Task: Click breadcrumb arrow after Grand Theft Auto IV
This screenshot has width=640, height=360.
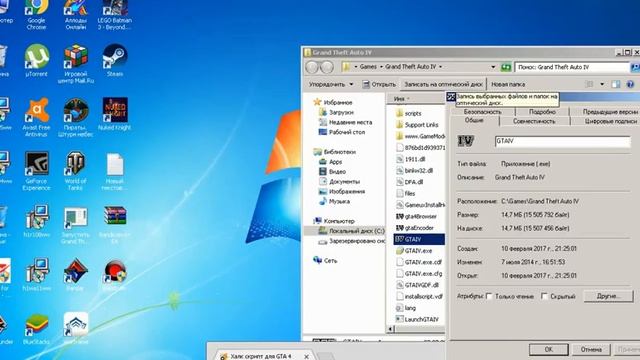Action: pyautogui.click(x=440, y=67)
